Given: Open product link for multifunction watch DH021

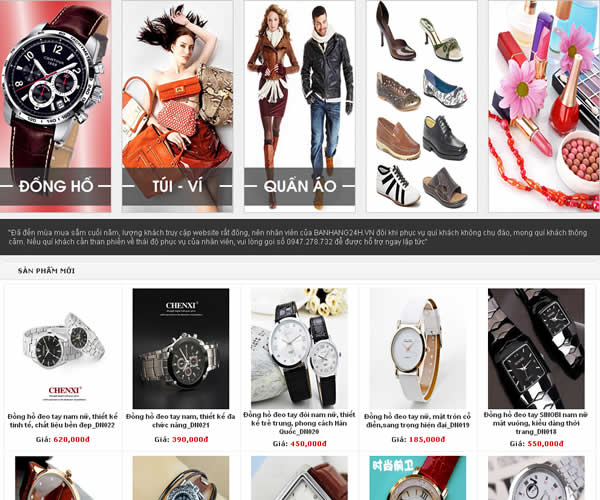Looking at the screenshot, I should pyautogui.click(x=181, y=420).
